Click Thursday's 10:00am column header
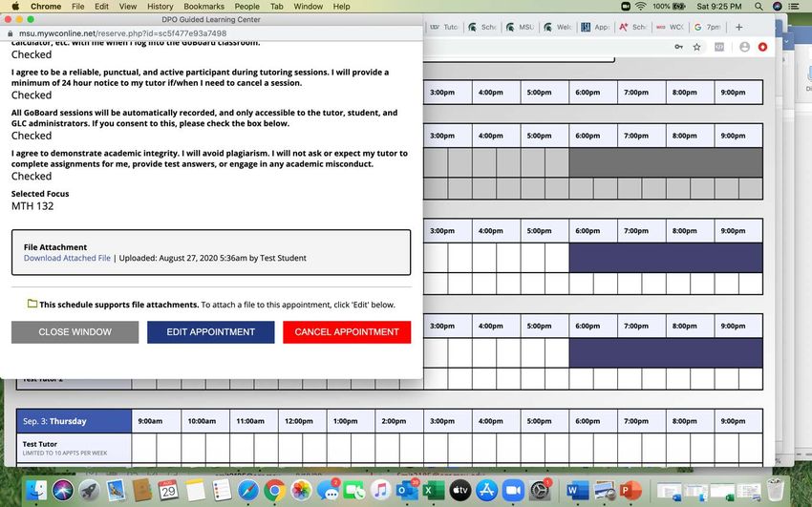Screen dimensions: 812x507 point(205,421)
